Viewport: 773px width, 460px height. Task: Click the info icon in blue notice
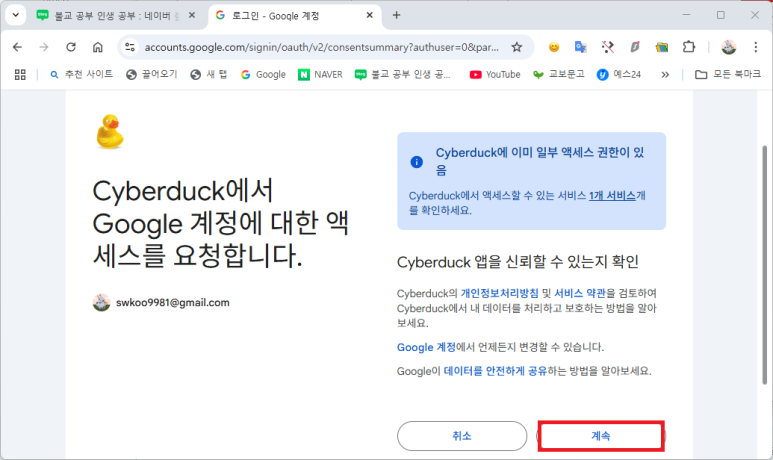(x=417, y=162)
